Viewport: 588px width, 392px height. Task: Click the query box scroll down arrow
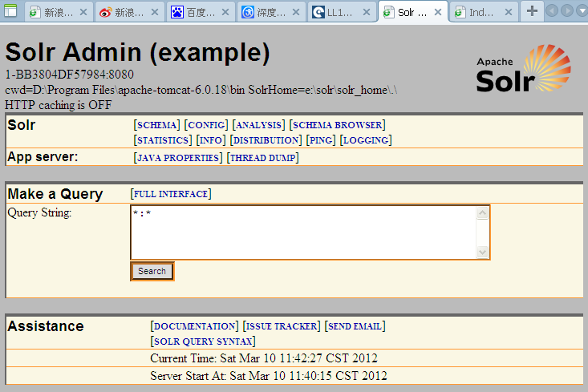pos(482,252)
